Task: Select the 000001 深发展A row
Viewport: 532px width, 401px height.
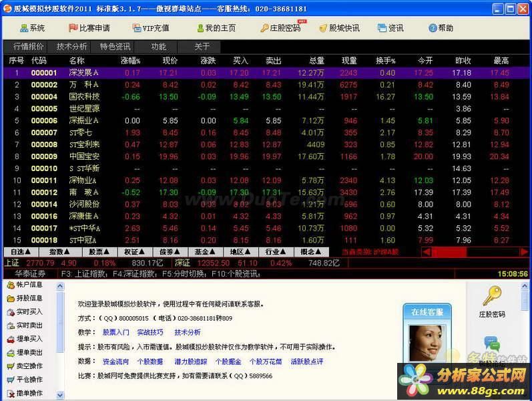Action: coord(266,73)
